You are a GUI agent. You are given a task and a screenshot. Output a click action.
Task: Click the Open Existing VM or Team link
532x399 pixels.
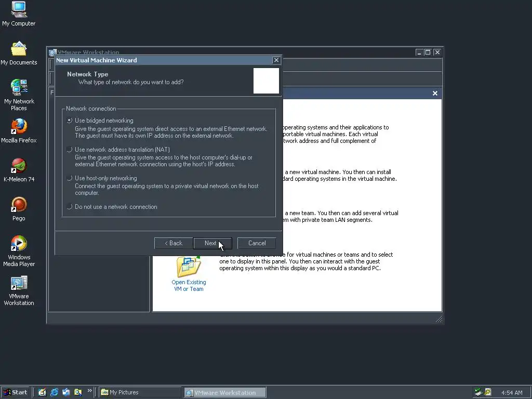tap(189, 286)
